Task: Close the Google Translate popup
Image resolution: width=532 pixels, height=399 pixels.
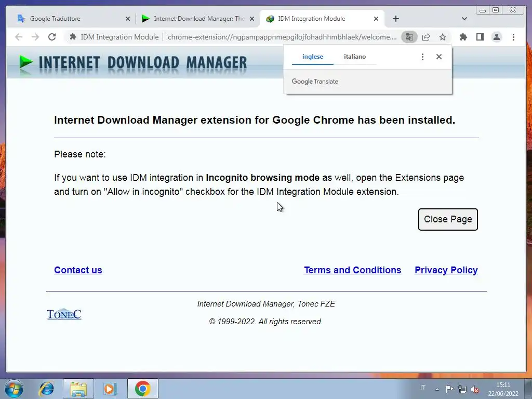Action: pyautogui.click(x=439, y=57)
